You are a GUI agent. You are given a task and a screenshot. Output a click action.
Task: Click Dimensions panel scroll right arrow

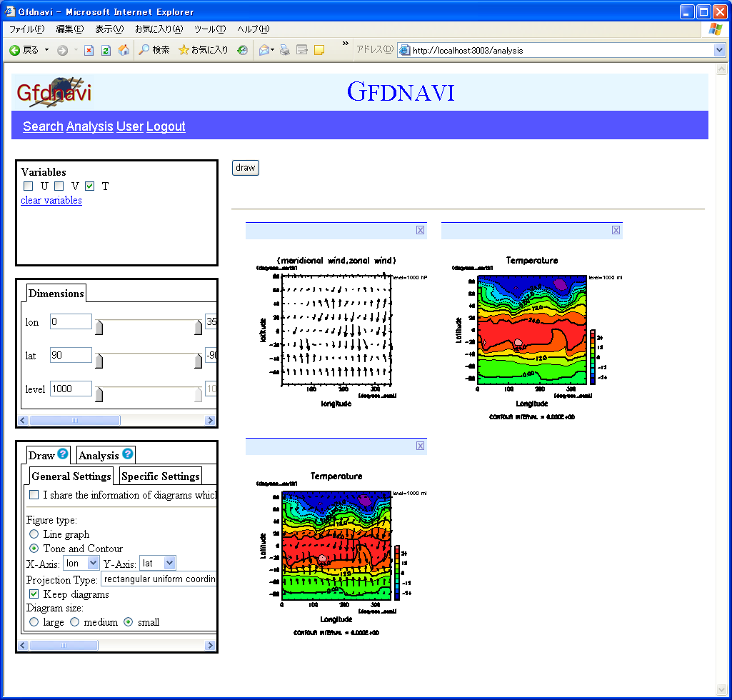(x=210, y=420)
